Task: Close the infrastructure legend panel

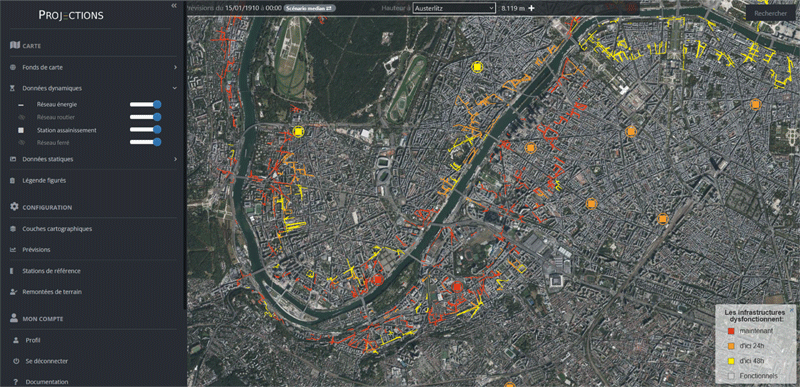Action: pos(792,309)
